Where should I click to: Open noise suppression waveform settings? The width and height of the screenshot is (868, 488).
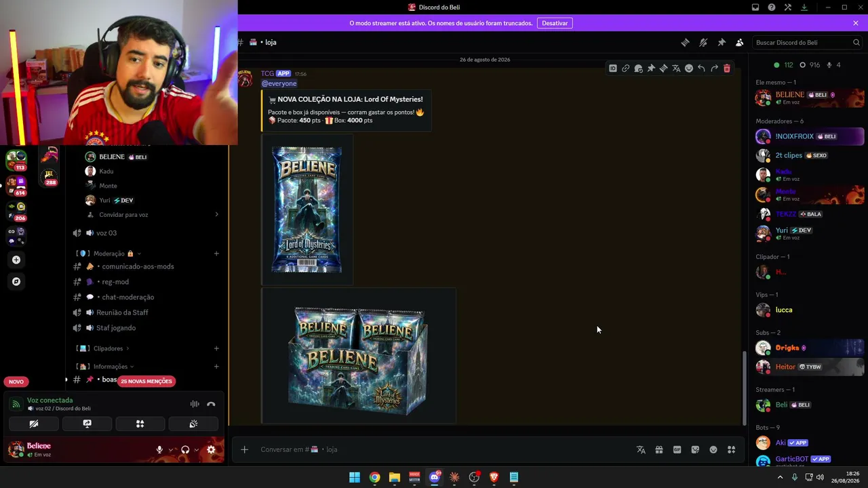[x=195, y=404]
